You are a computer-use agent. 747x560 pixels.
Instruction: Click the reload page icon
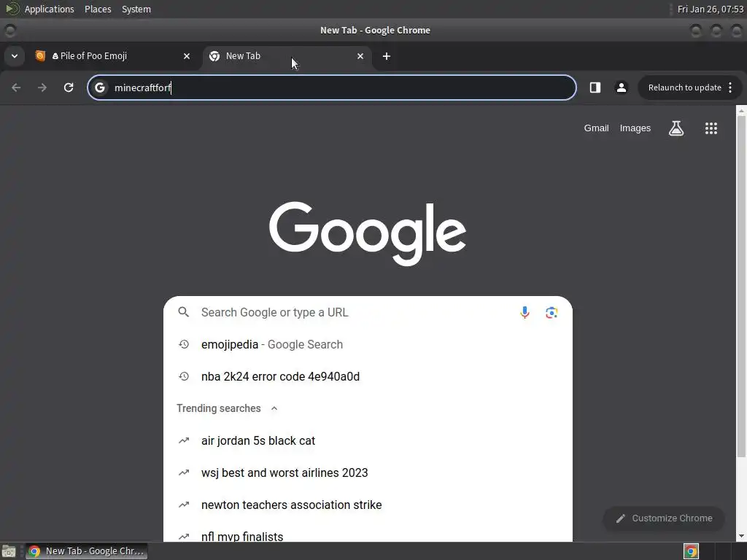pyautogui.click(x=69, y=87)
